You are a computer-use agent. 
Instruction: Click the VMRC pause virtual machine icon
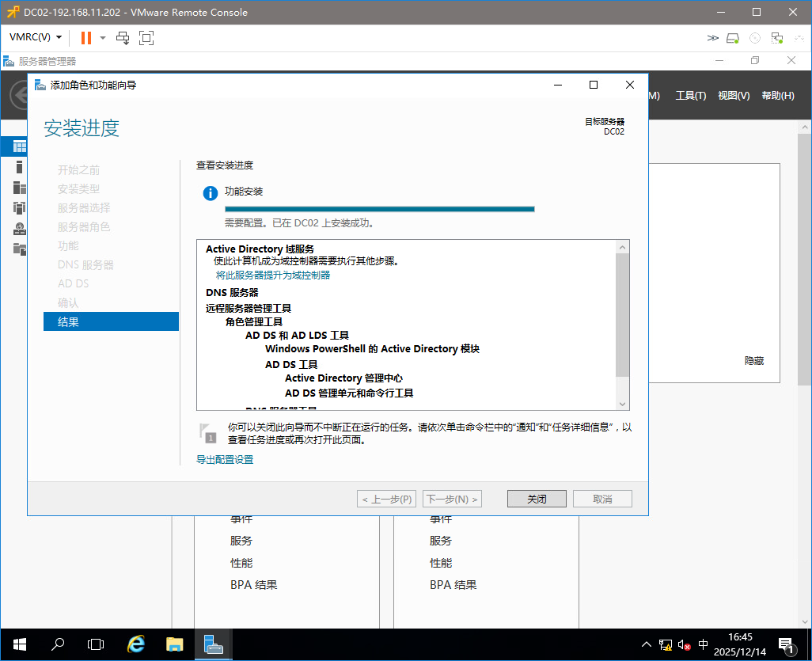(x=86, y=38)
